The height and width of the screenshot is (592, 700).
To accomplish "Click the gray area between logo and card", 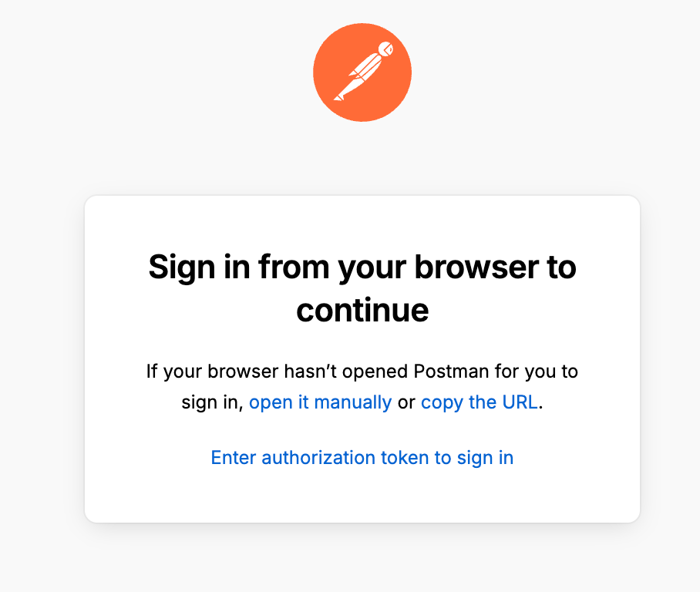I will (x=362, y=158).
